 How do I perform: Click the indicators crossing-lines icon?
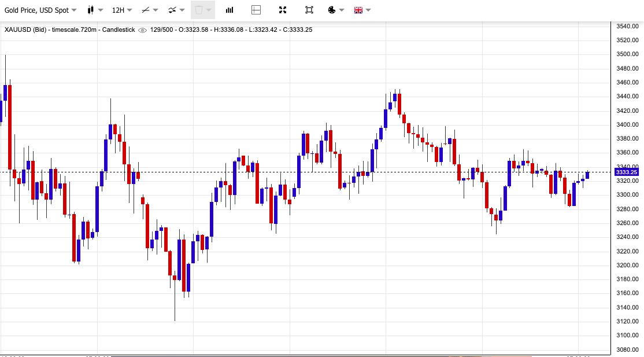[172, 10]
